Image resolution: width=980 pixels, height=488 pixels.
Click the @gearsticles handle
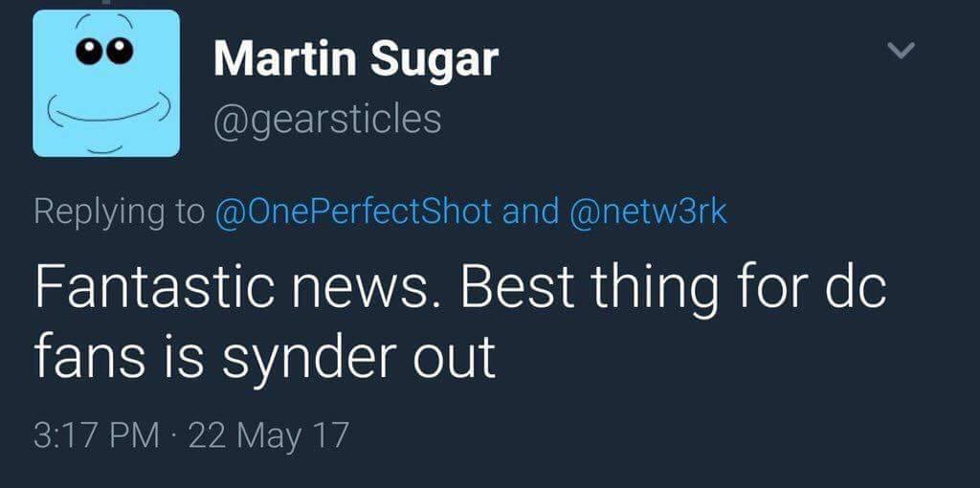point(327,119)
